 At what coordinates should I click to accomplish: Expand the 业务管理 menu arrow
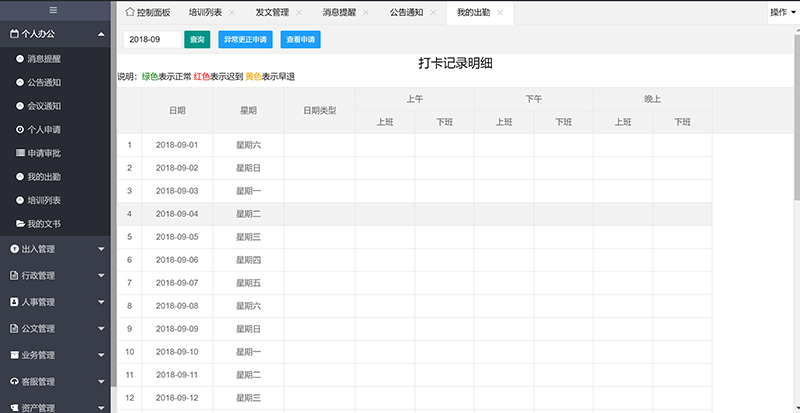[101, 355]
